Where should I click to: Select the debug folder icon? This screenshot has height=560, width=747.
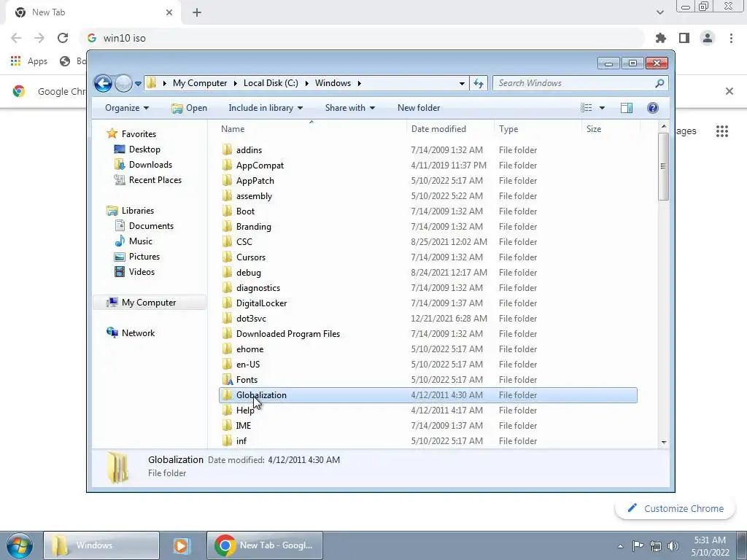[228, 273]
